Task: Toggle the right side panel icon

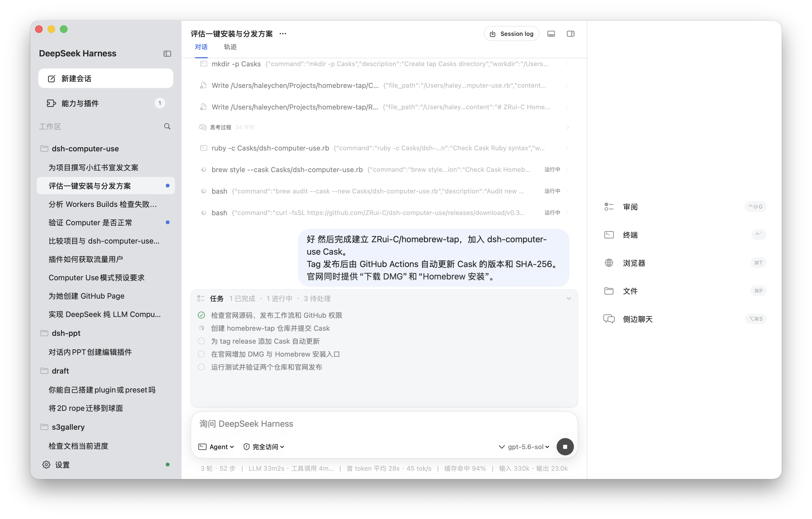Action: tap(571, 34)
